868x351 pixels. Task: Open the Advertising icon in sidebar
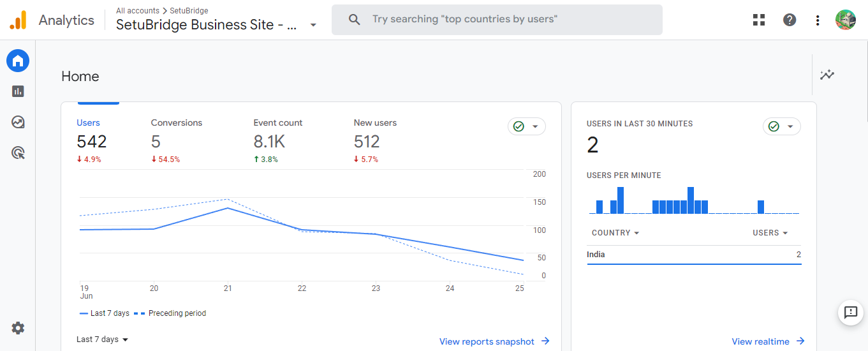pyautogui.click(x=18, y=153)
